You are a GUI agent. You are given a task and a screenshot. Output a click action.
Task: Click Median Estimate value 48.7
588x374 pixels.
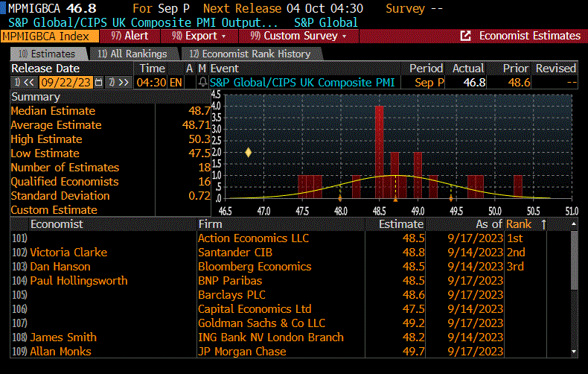199,111
